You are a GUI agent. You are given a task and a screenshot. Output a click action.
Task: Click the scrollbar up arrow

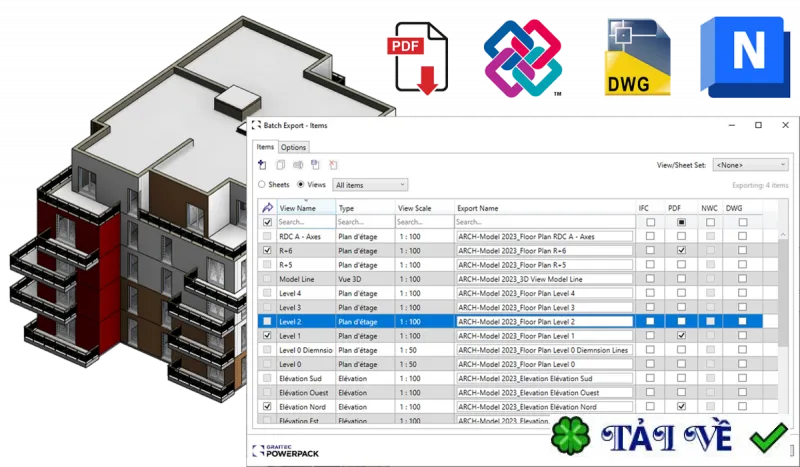pyautogui.click(x=784, y=234)
